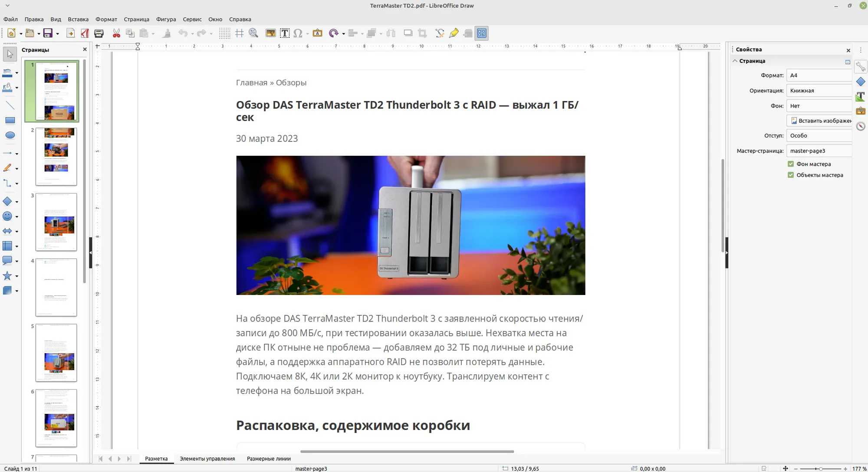Insert image icon in toolbar
Screen dimensions: 868x472
pyautogui.click(x=270, y=33)
